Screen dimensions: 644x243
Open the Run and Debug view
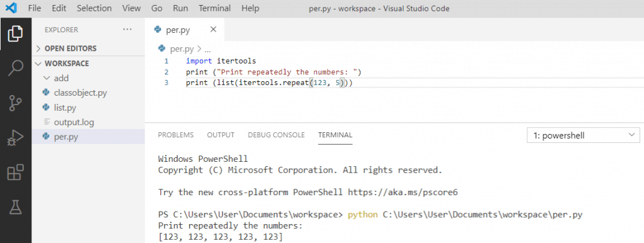pyautogui.click(x=15, y=138)
